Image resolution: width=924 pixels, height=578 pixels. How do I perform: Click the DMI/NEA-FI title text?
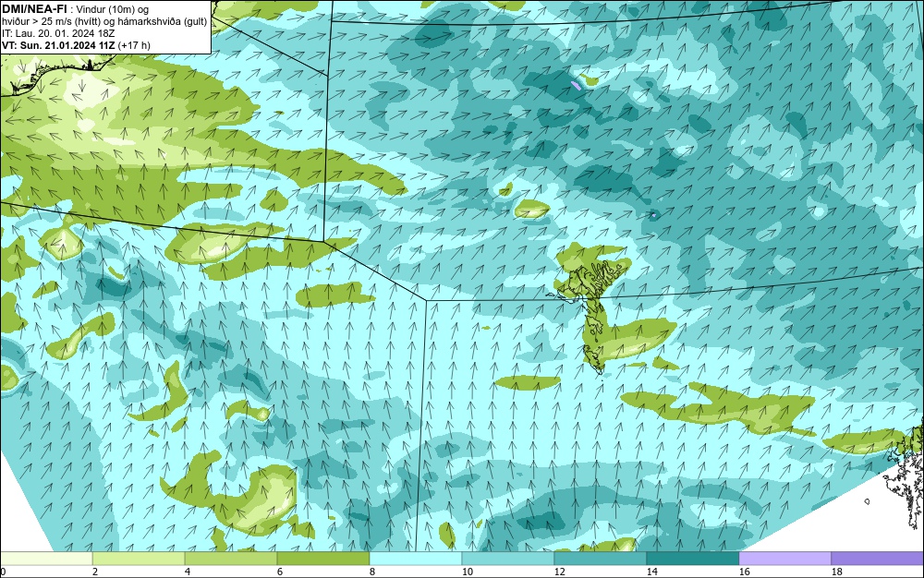point(34,9)
